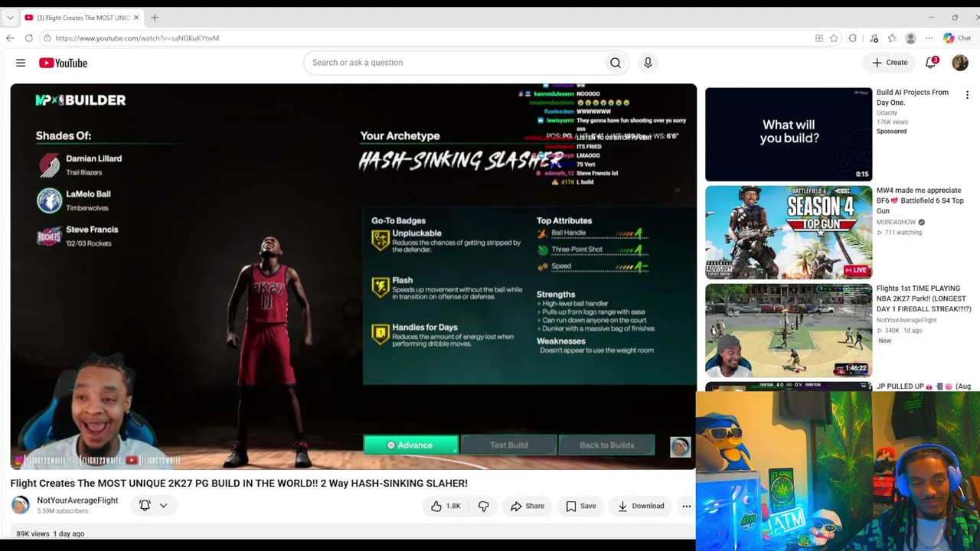The height and width of the screenshot is (551, 980).
Task: Add this page to browser favorites
Action: 834,38
